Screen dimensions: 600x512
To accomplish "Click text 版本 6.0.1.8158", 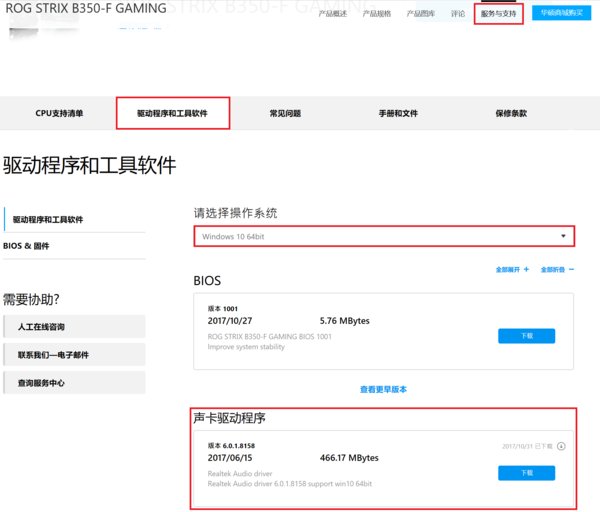I will (x=231, y=445).
